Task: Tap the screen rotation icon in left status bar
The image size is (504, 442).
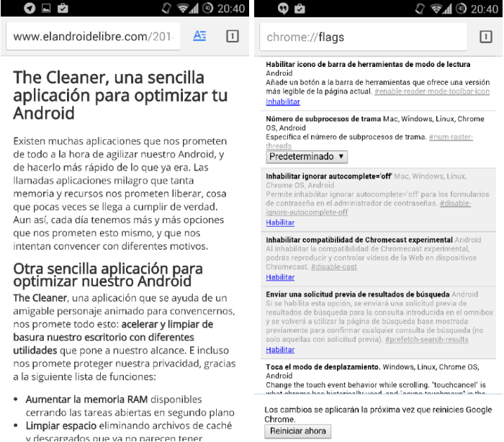Action: 166,9
